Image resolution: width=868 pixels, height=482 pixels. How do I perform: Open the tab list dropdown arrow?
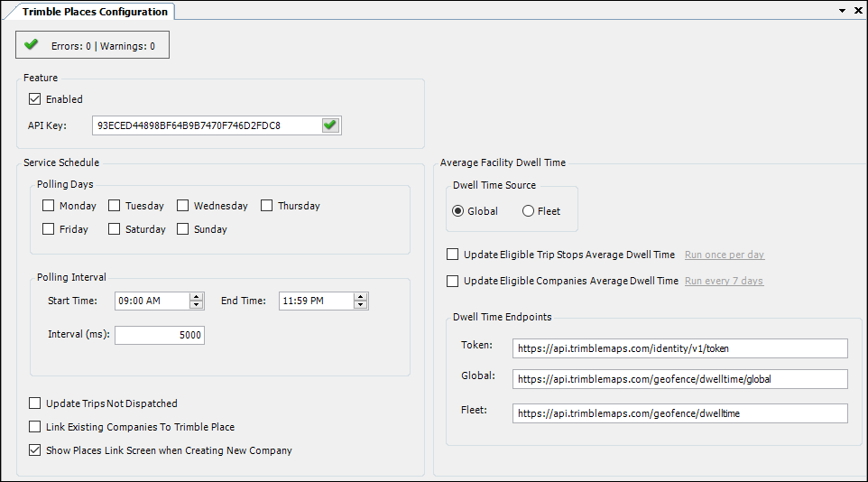pos(843,11)
